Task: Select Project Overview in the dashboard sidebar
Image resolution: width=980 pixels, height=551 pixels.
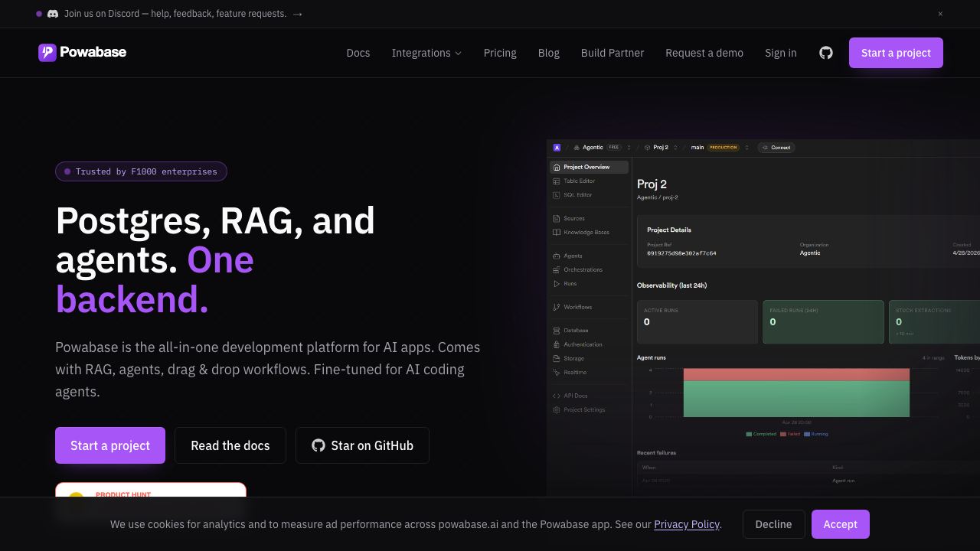Action: point(588,167)
